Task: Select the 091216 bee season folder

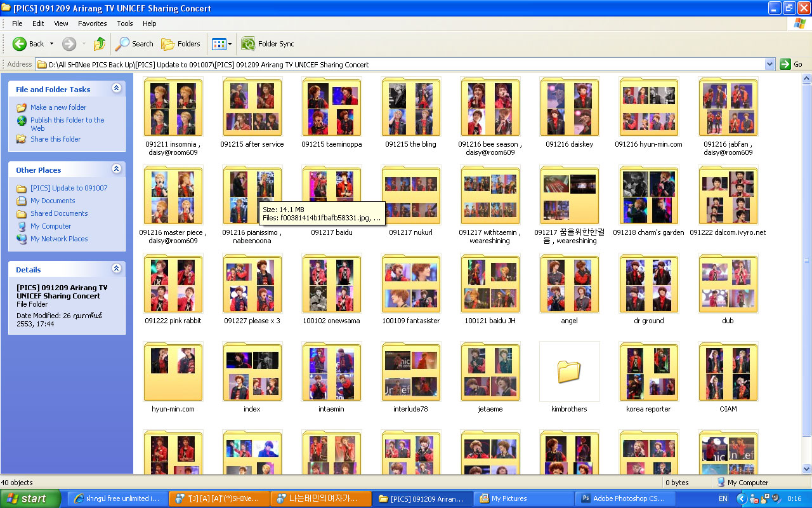Action: 490,107
